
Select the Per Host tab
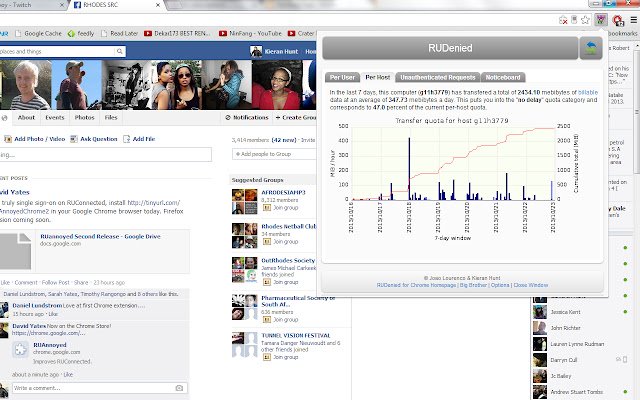coord(378,77)
